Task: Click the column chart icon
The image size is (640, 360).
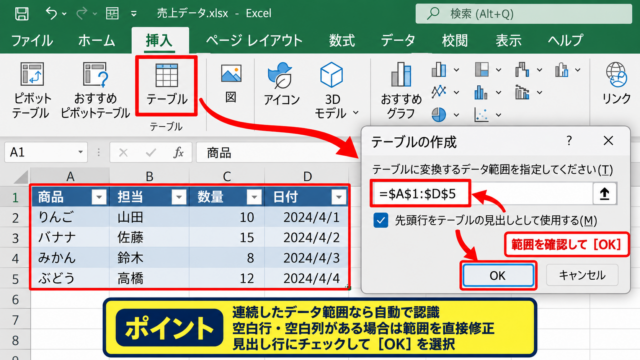Action: point(439,70)
